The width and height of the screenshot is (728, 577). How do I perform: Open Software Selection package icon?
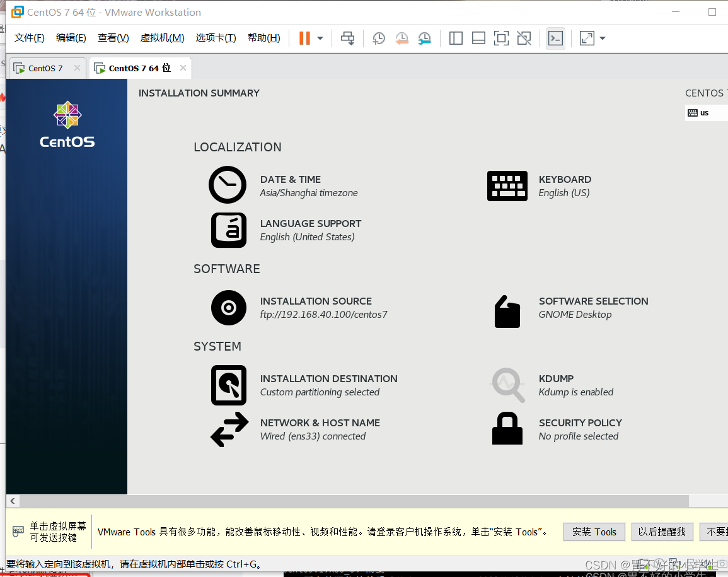[507, 311]
